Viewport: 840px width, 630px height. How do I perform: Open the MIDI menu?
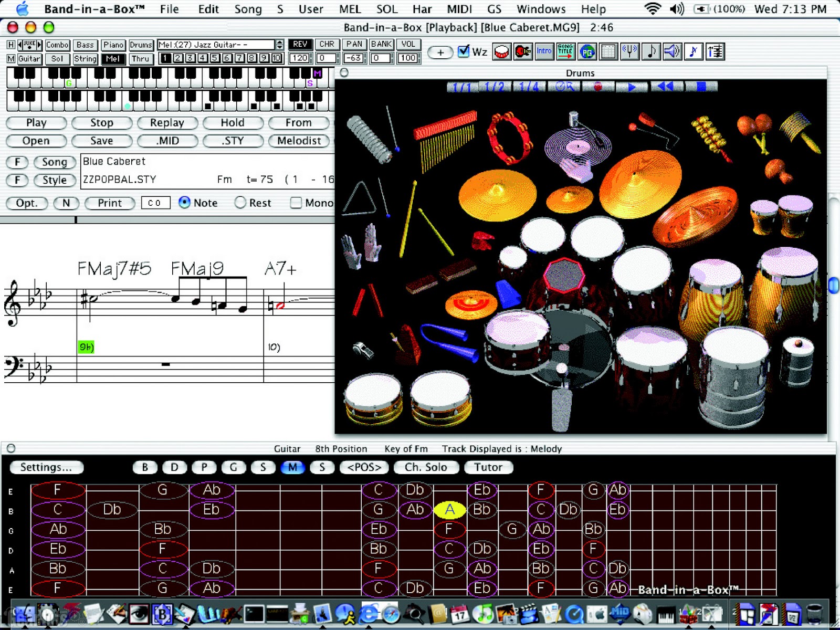pyautogui.click(x=459, y=9)
